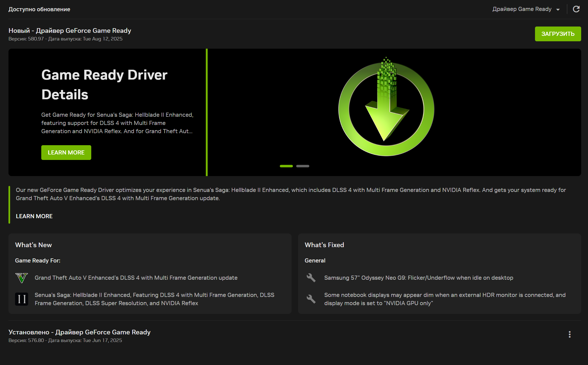Select Samsung Odyssey Neo G9 fix entry
Image resolution: width=588 pixels, height=365 pixels.
(418, 278)
